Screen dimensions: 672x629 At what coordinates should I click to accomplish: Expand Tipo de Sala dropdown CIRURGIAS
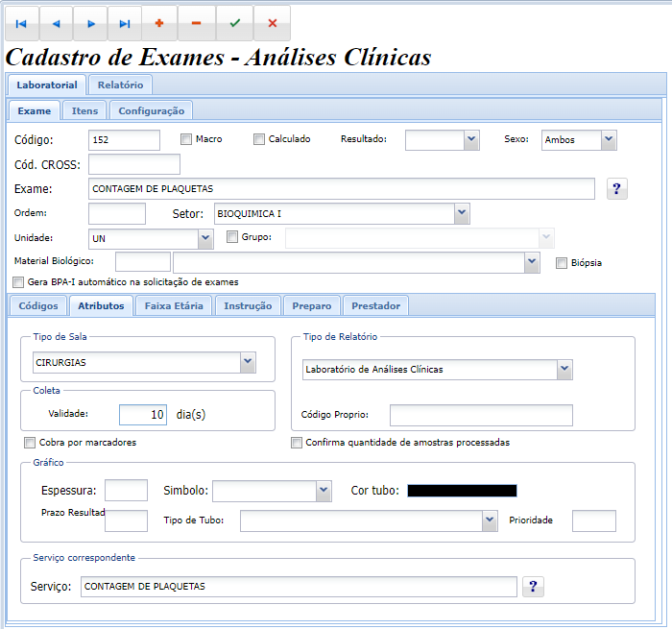tap(248, 362)
